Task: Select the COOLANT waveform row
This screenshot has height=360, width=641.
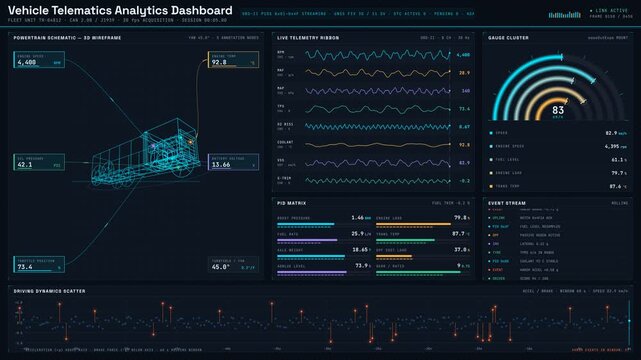Action: click(373, 145)
